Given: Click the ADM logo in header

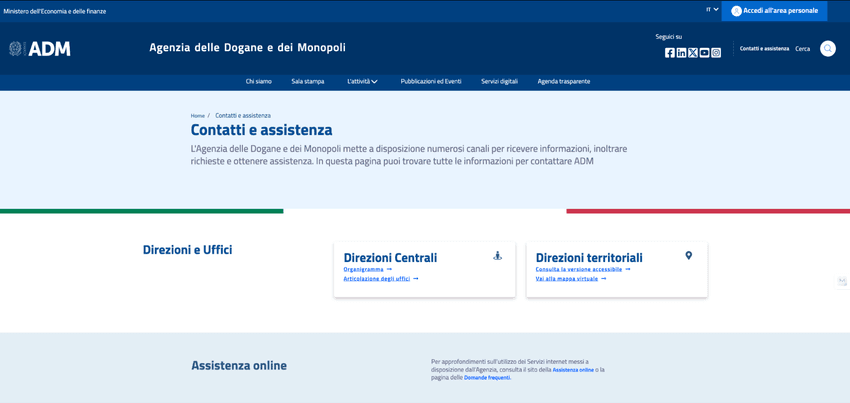Looking at the screenshot, I should tap(40, 48).
